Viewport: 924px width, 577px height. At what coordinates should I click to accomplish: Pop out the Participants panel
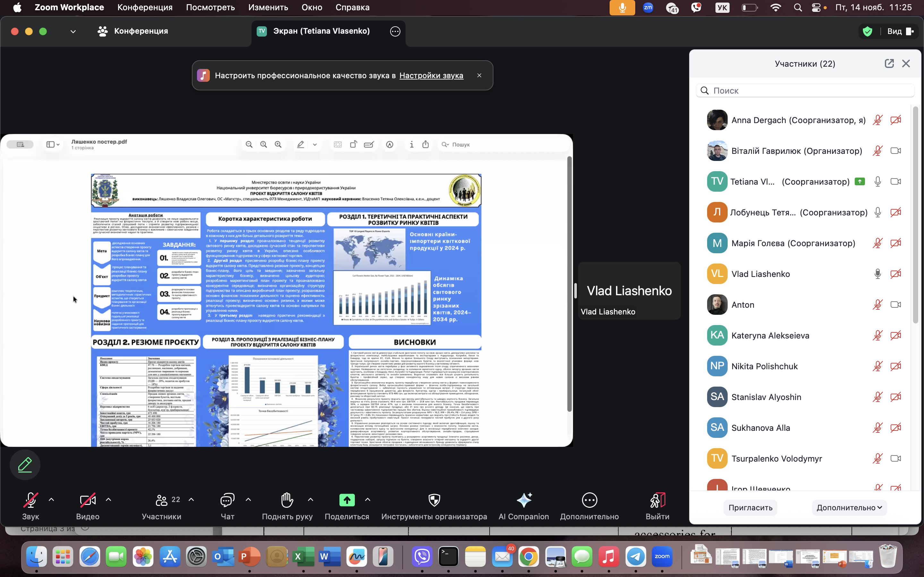click(889, 64)
